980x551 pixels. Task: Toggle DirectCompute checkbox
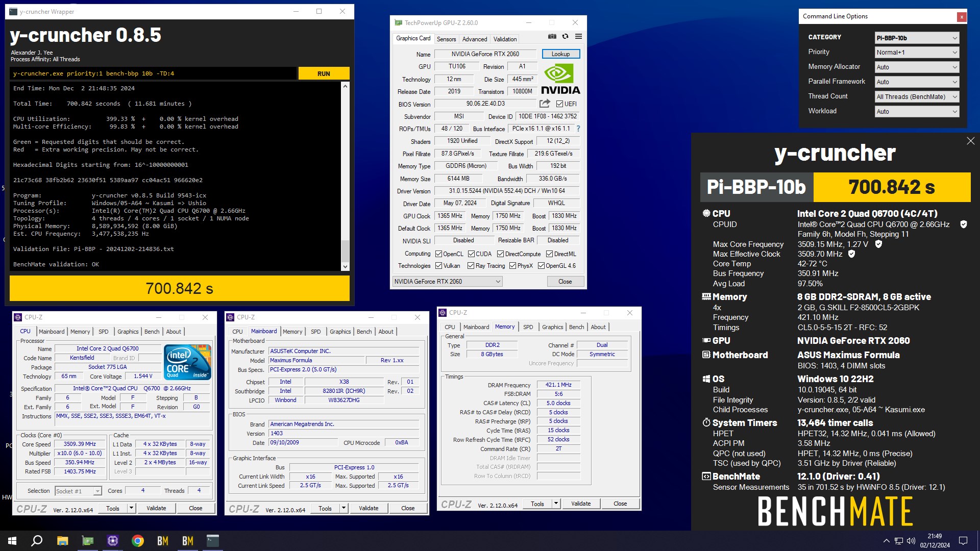(501, 254)
